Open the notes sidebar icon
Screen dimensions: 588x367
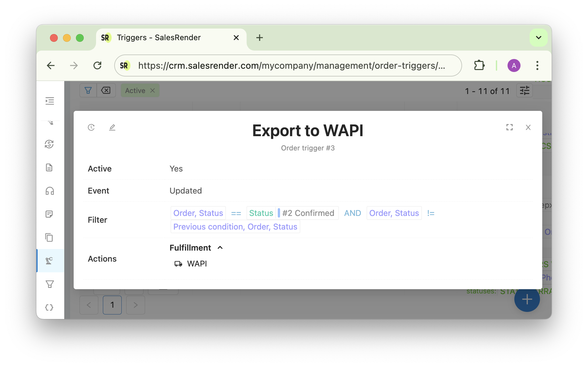click(49, 214)
